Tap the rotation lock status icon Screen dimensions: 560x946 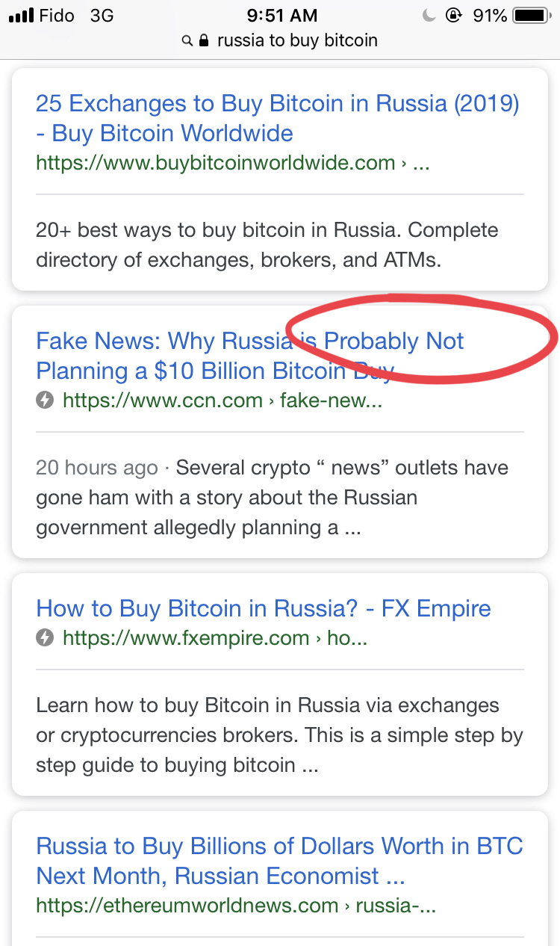tap(452, 15)
